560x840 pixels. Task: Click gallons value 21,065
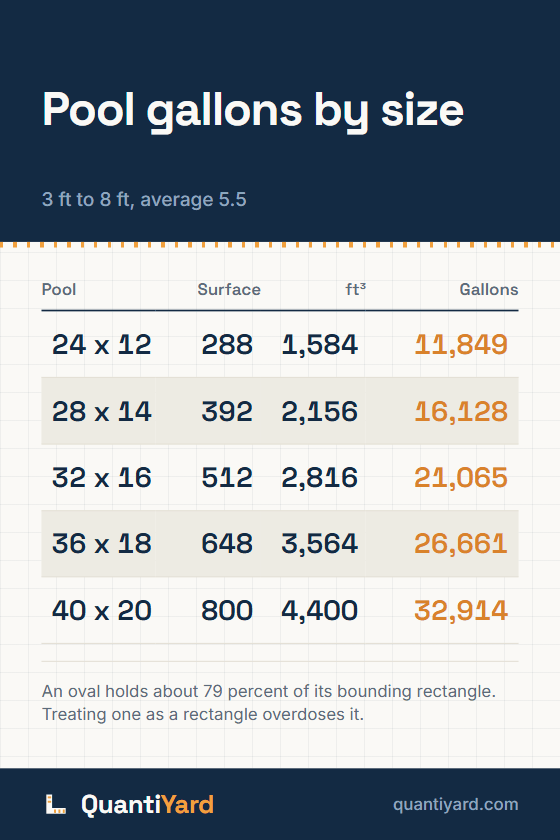461,477
